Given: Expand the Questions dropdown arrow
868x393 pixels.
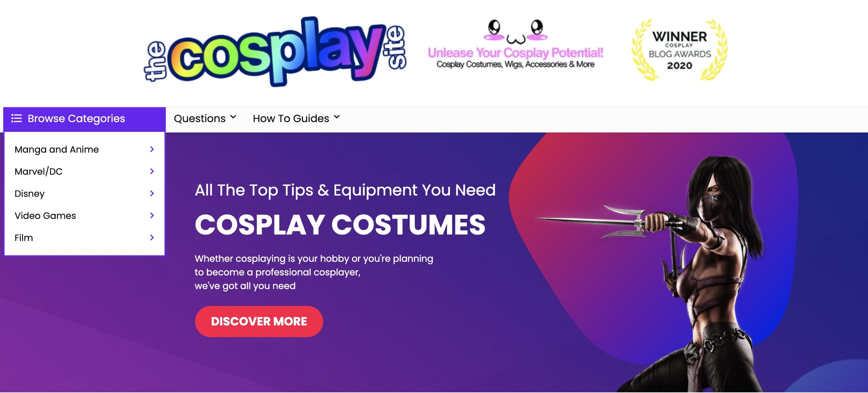Looking at the screenshot, I should click(233, 118).
